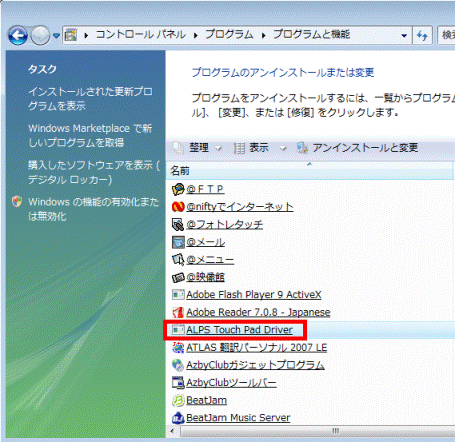The image size is (455, 442).
Task: Select the @メニュー entry
Action: 210,260
